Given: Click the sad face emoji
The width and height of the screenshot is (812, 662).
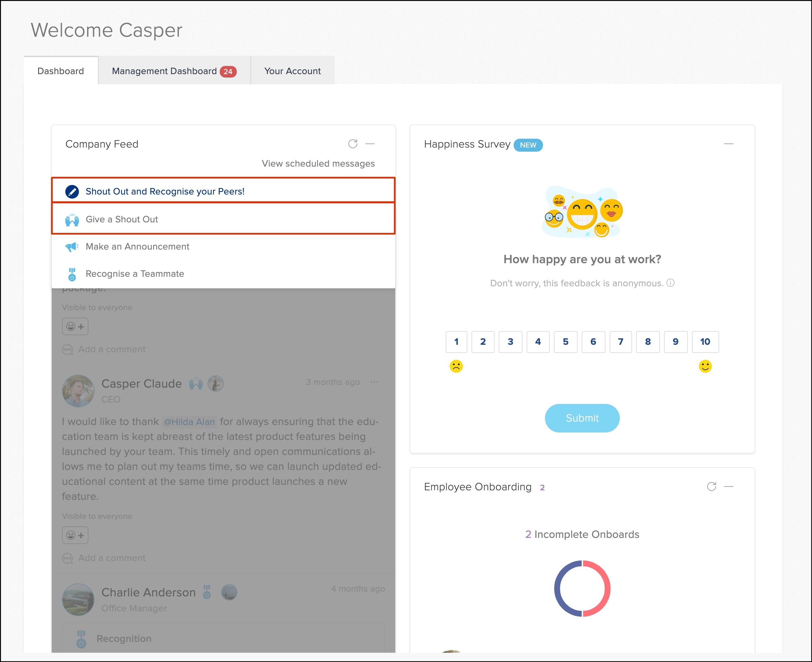Looking at the screenshot, I should pyautogui.click(x=456, y=366).
